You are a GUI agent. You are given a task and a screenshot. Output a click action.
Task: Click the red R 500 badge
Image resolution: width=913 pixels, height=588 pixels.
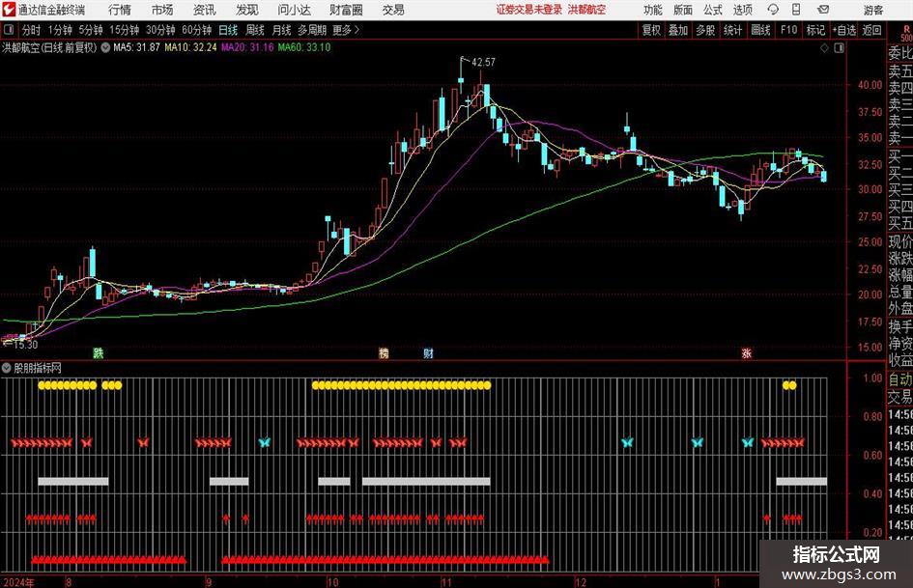pyautogui.click(x=906, y=33)
